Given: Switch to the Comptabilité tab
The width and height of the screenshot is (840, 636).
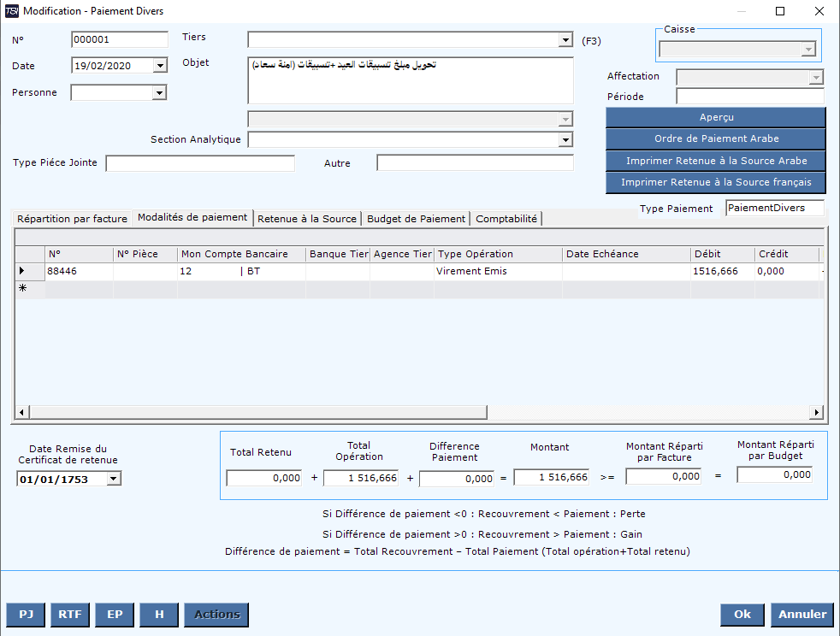Looking at the screenshot, I should coord(506,219).
